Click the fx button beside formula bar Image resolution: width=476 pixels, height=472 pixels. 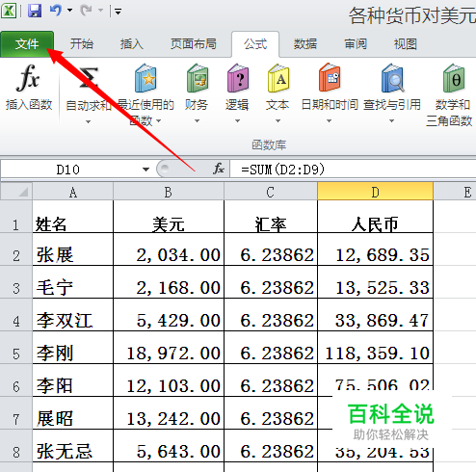coord(219,169)
